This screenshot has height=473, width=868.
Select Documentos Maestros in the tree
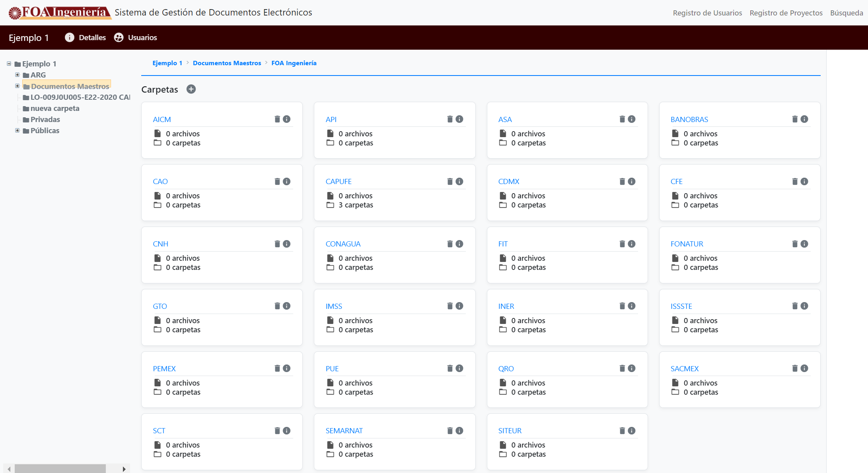click(x=66, y=86)
